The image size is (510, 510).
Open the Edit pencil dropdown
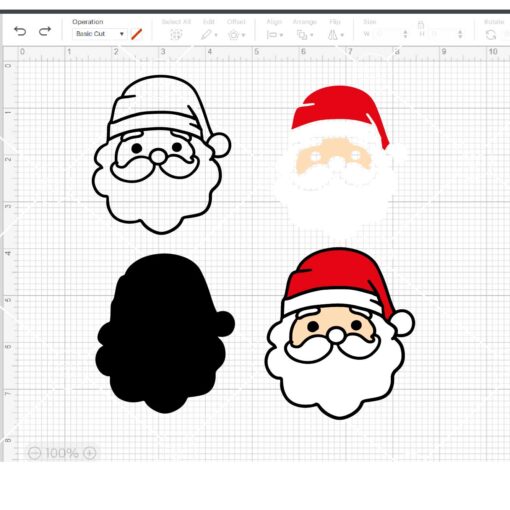209,35
